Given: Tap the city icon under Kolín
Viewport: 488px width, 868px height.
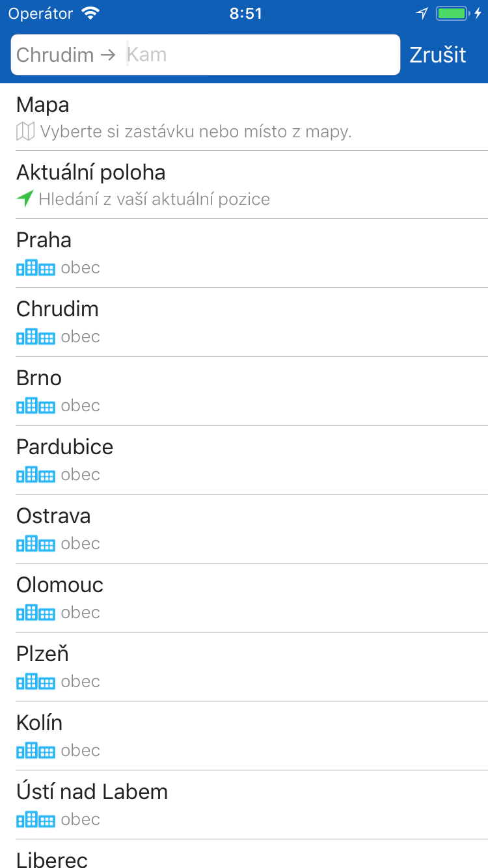Looking at the screenshot, I should [36, 751].
